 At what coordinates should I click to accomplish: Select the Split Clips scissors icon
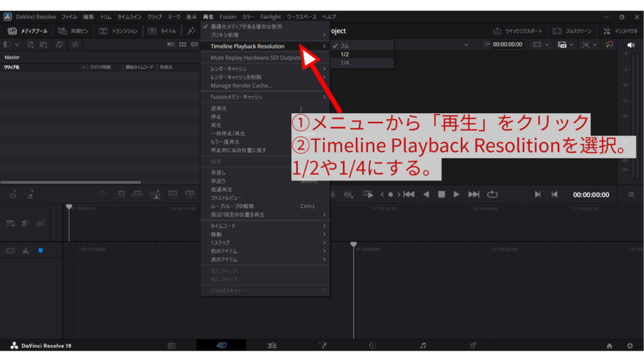[25, 251]
